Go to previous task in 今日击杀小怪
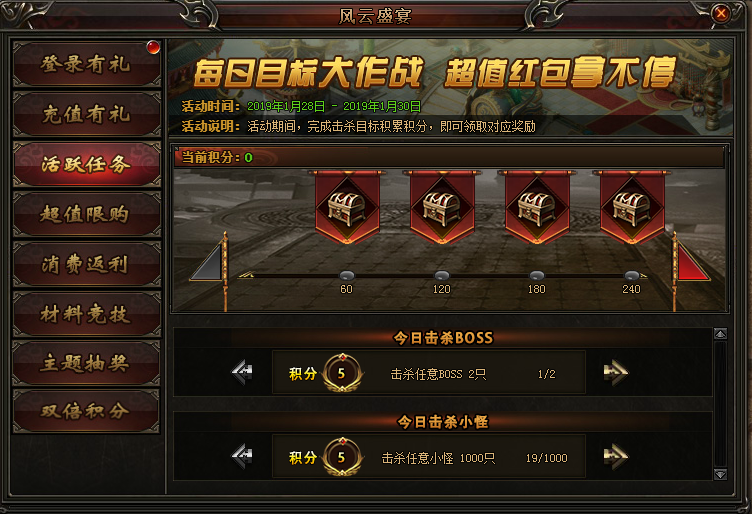The width and height of the screenshot is (752, 514). [x=242, y=456]
